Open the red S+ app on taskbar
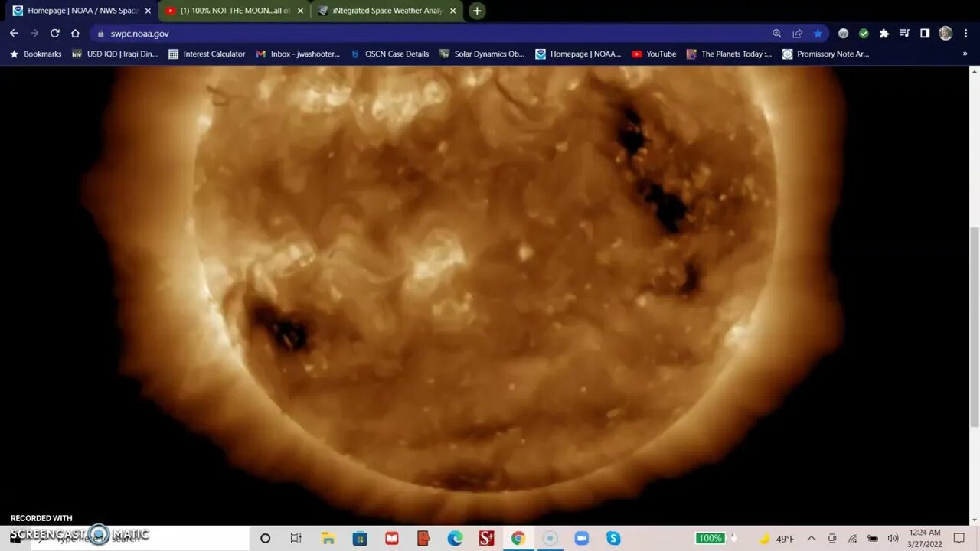The image size is (980, 551). pyautogui.click(x=486, y=539)
